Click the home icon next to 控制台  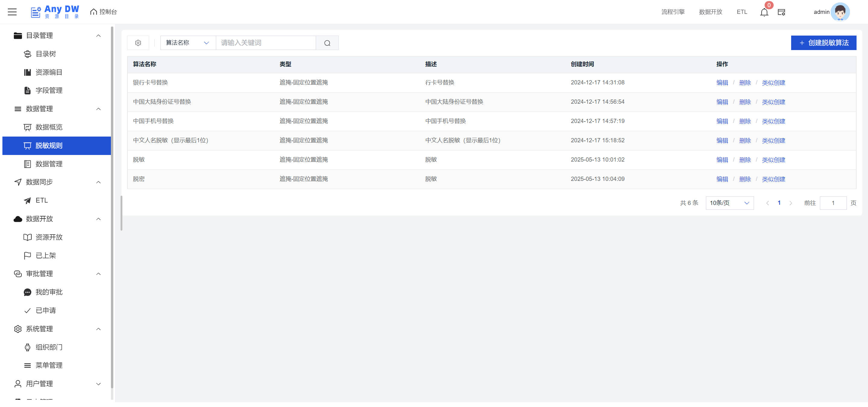93,12
